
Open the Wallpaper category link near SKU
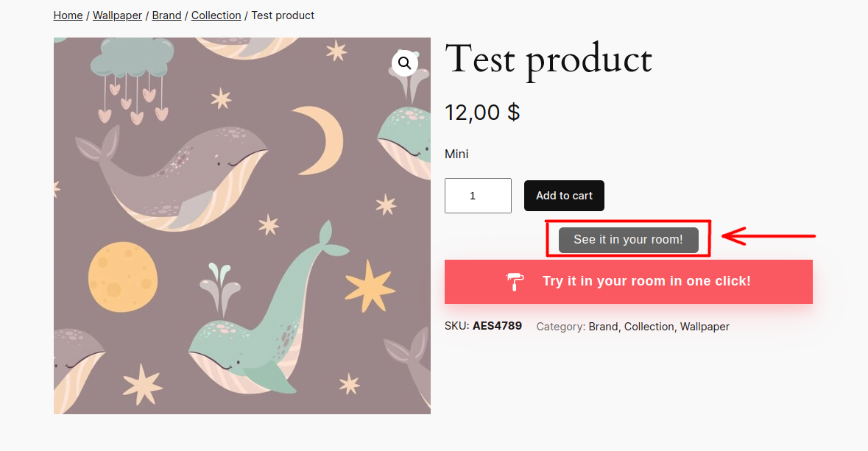pos(705,327)
